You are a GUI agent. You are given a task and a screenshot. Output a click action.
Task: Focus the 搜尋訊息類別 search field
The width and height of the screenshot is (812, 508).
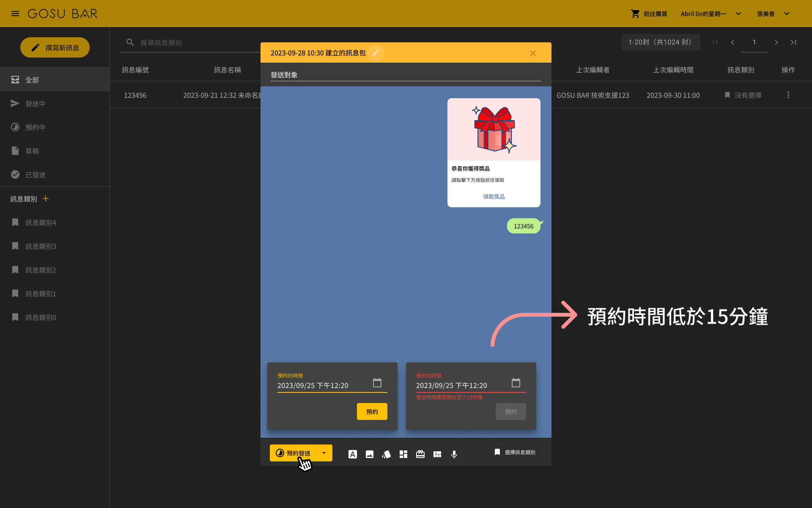tap(190, 43)
